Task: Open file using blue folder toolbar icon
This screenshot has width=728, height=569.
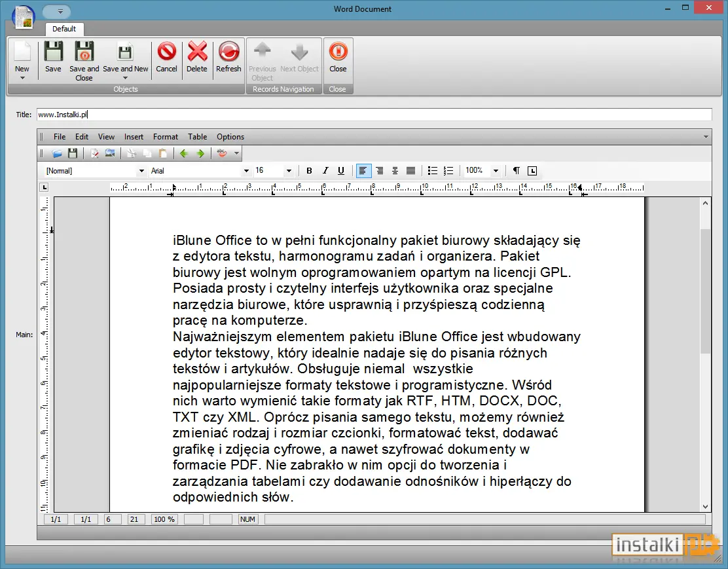Action: [x=57, y=153]
